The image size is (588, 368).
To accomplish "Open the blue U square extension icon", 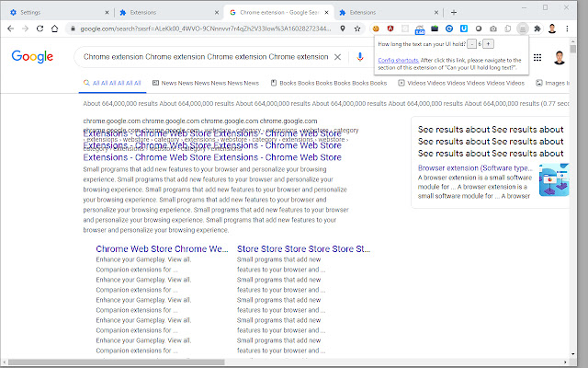I will pos(464,29).
